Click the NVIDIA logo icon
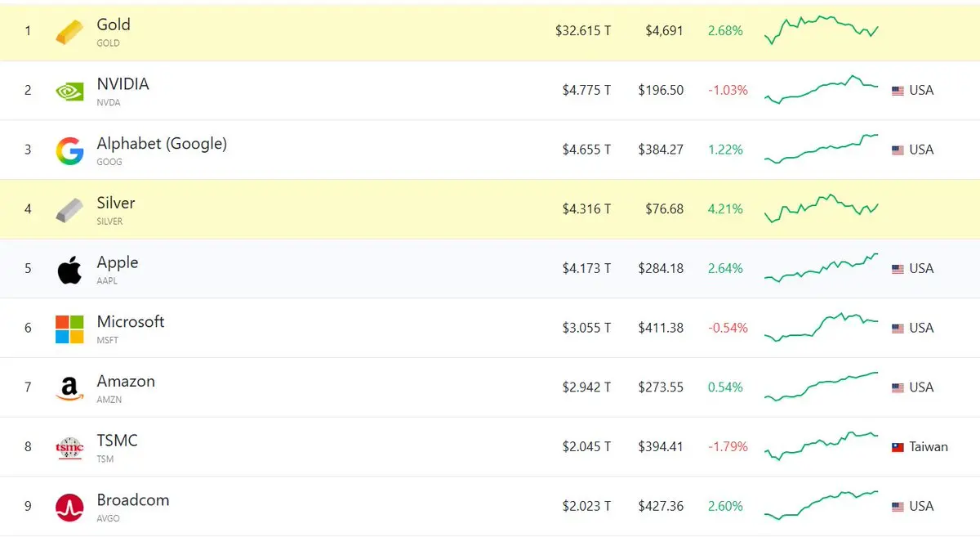The height and width of the screenshot is (537, 980). click(69, 91)
